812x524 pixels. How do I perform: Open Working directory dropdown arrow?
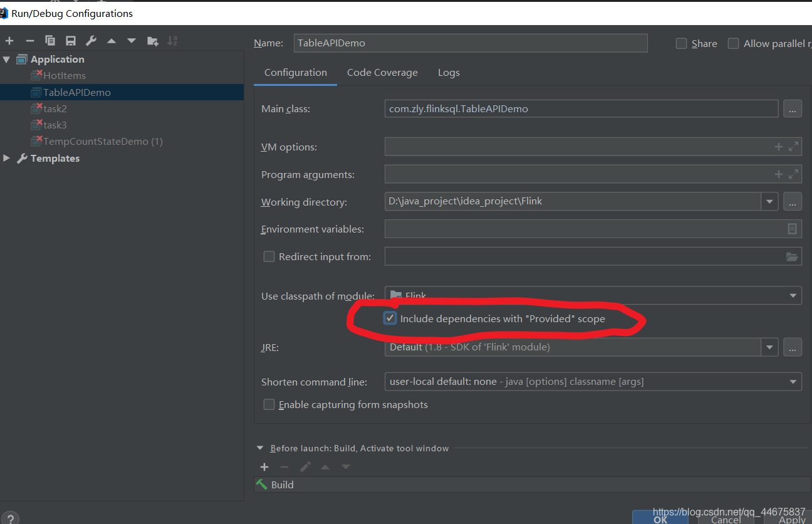(x=769, y=202)
